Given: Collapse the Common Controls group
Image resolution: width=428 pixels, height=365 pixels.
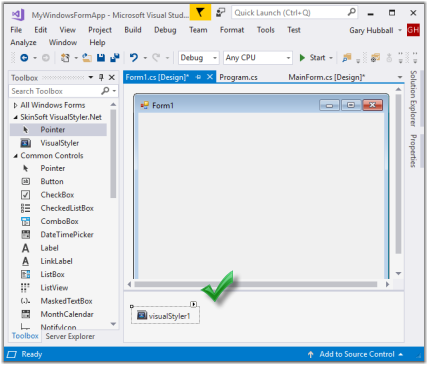Looking at the screenshot, I should point(15,156).
